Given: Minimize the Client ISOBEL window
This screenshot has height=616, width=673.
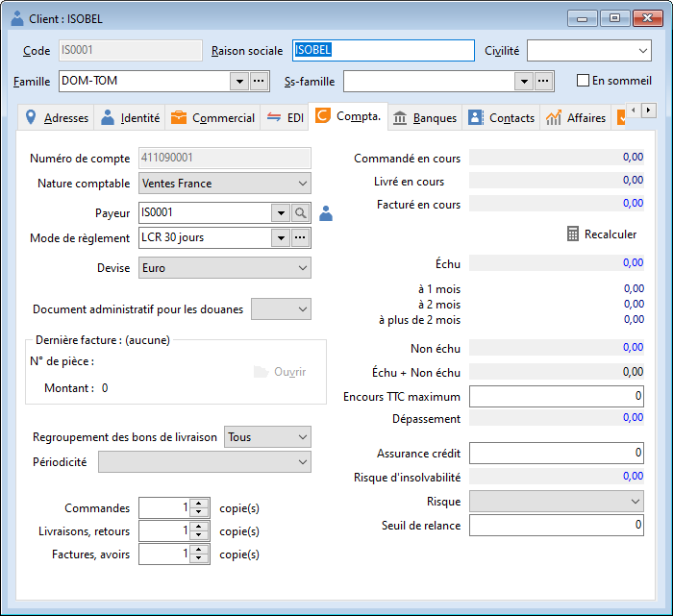Looking at the screenshot, I should (582, 18).
